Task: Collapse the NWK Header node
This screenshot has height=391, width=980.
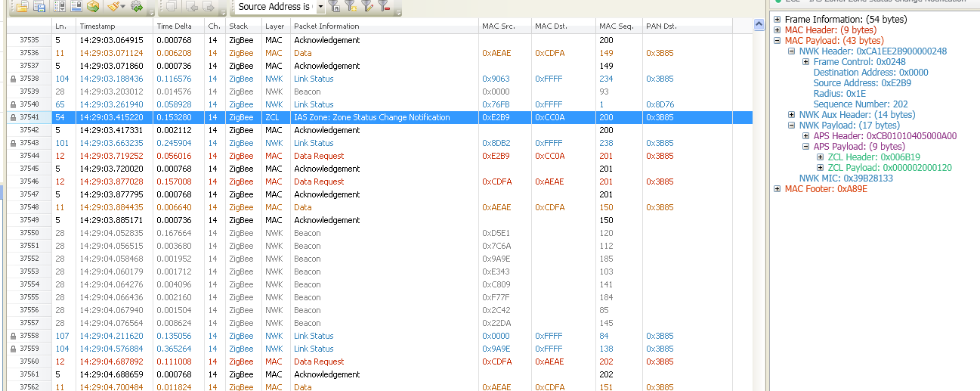Action: coord(792,51)
